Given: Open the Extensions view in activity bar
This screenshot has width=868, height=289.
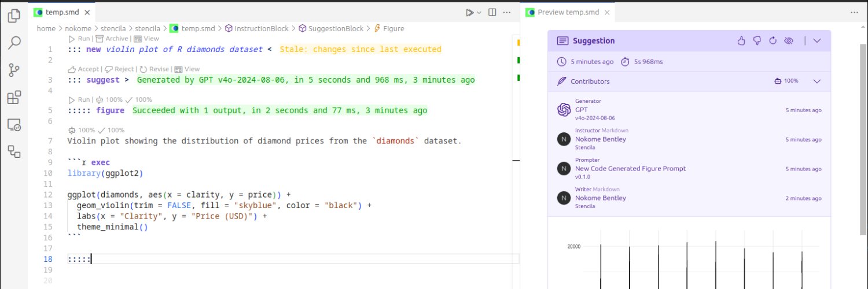Looking at the screenshot, I should click(14, 97).
